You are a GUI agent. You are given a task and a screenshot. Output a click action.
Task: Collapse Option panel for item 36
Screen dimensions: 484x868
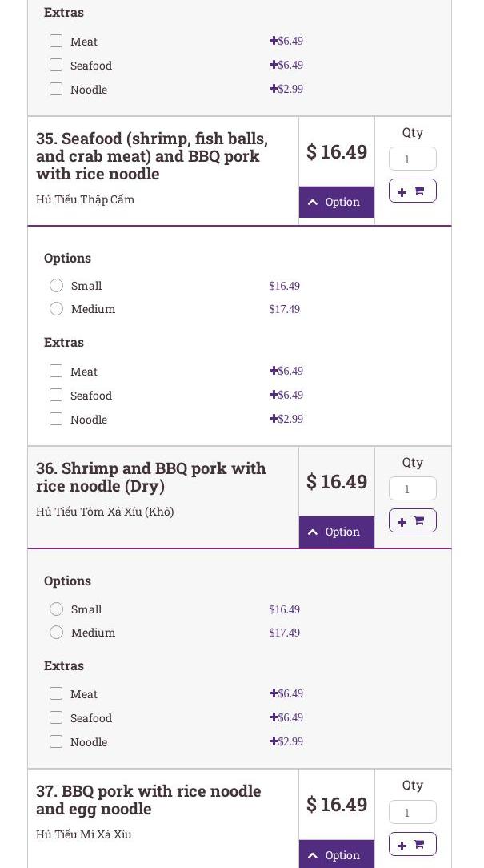pos(336,532)
